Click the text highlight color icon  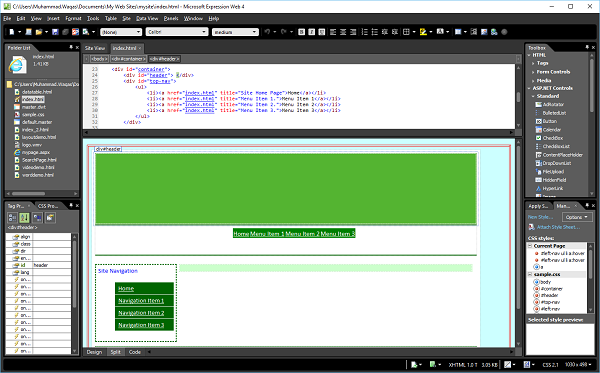423,32
